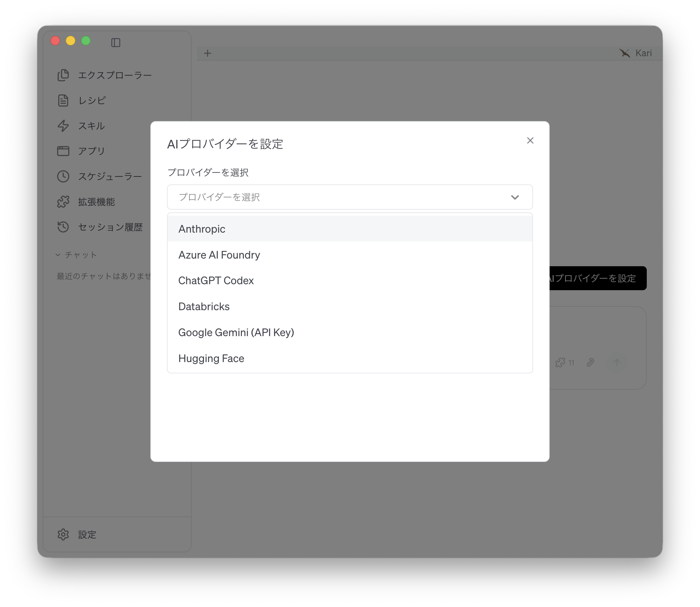The height and width of the screenshot is (607, 700).
Task: Choose Databricks provider
Action: pos(350,306)
